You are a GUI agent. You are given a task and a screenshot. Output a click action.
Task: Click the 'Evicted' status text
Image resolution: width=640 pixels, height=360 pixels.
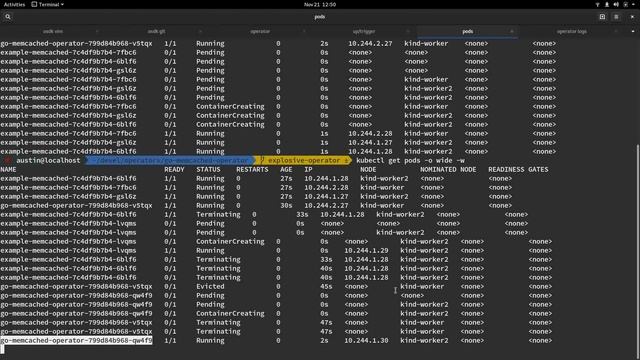click(x=210, y=287)
